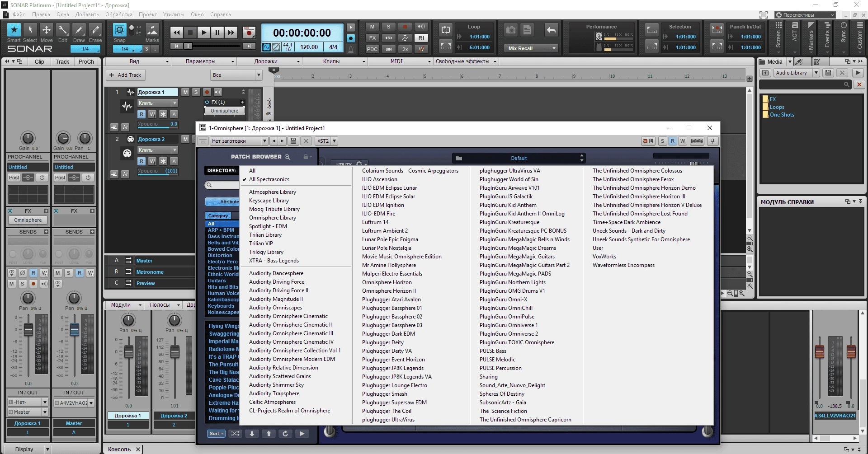Select the Erase tool
Viewport: 868px width, 454px height.
[95, 30]
